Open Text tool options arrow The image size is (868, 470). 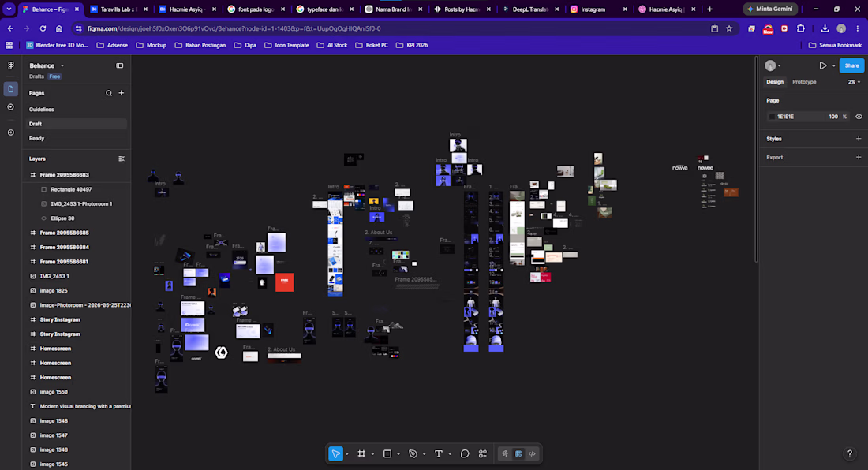pyautogui.click(x=450, y=454)
